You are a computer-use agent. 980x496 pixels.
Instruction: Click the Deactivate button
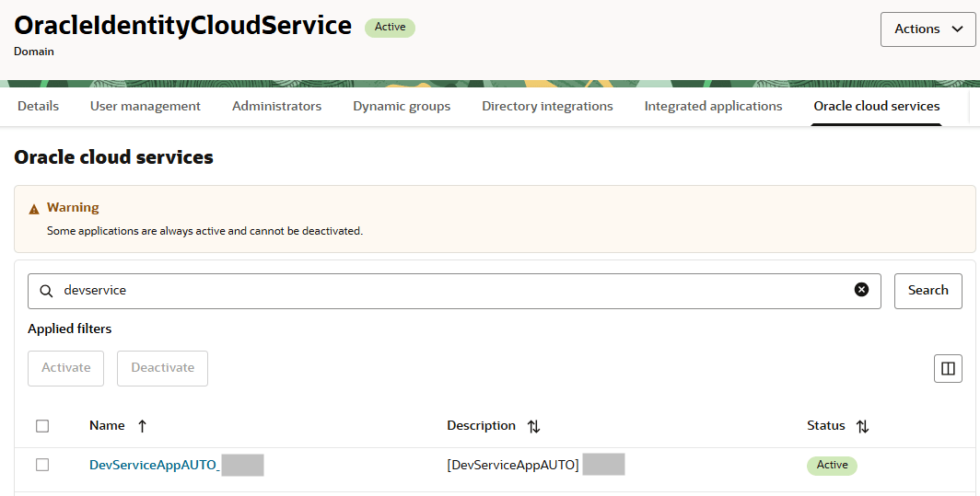click(162, 368)
